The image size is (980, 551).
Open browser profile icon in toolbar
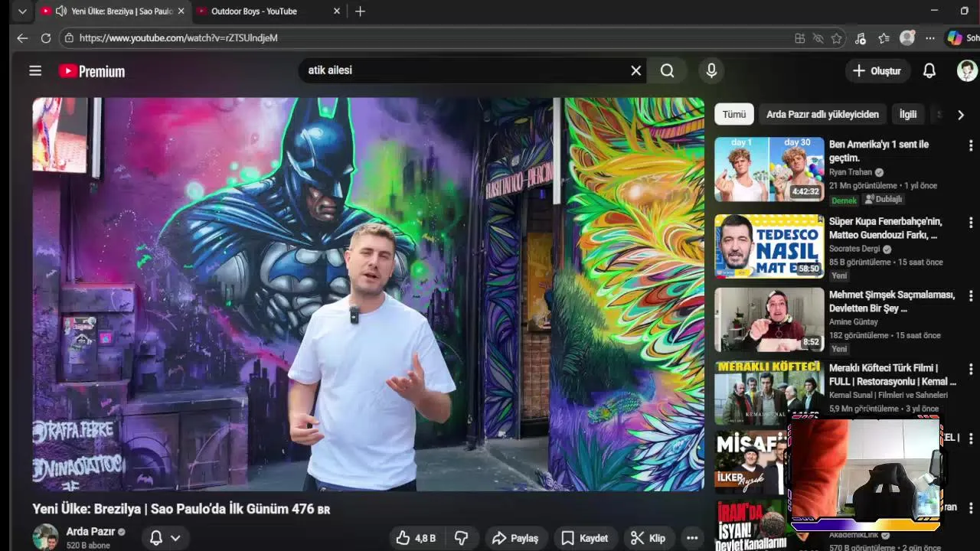[907, 37]
